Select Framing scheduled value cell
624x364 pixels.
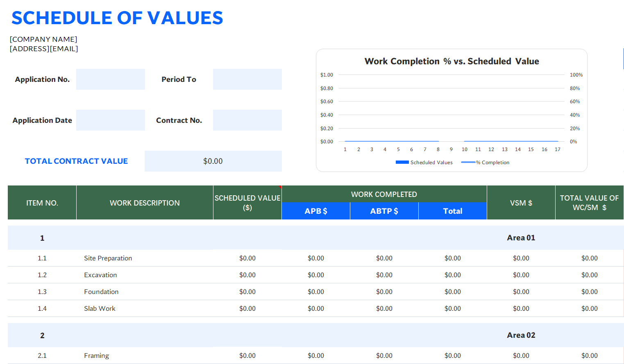coord(247,356)
